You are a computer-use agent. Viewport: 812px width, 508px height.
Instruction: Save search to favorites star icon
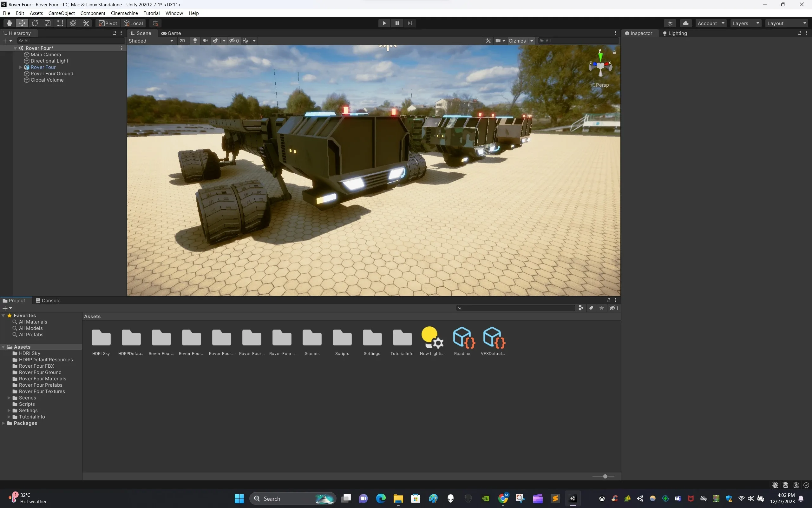(x=602, y=308)
